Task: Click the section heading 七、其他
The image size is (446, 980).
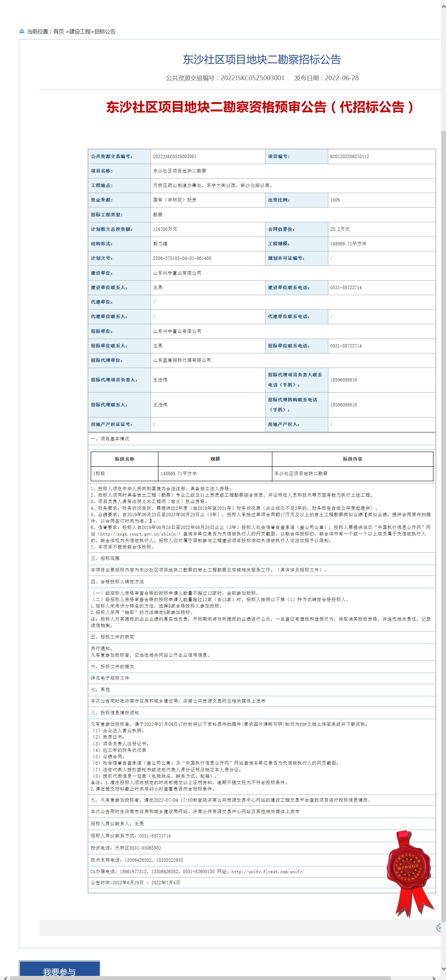Action: (100, 690)
